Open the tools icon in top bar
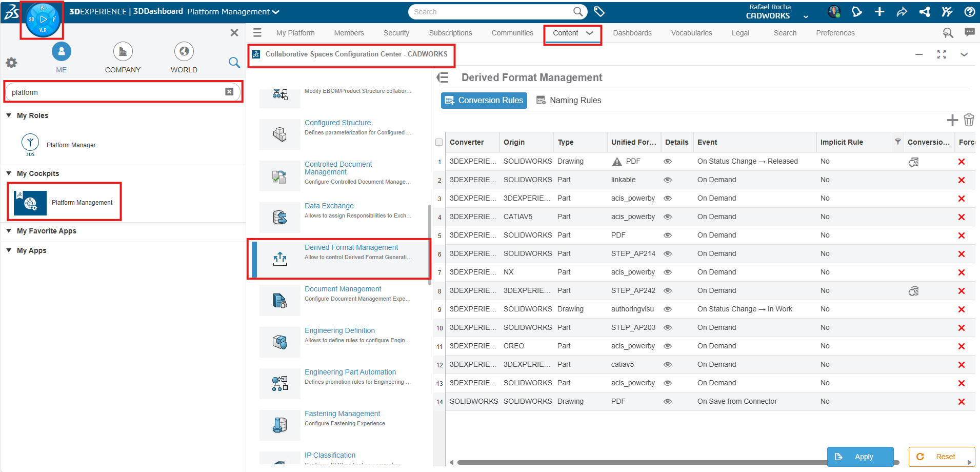 point(947,11)
